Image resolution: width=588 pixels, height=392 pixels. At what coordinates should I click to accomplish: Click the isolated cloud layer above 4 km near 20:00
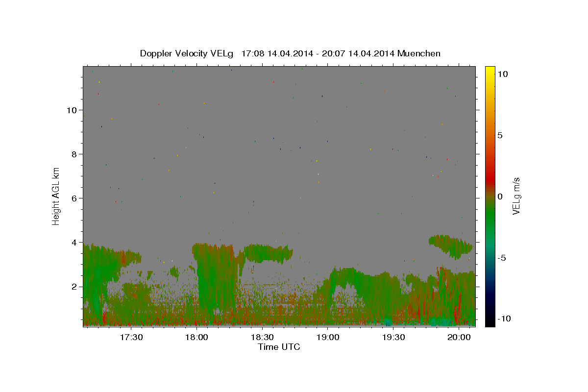pyautogui.click(x=451, y=246)
